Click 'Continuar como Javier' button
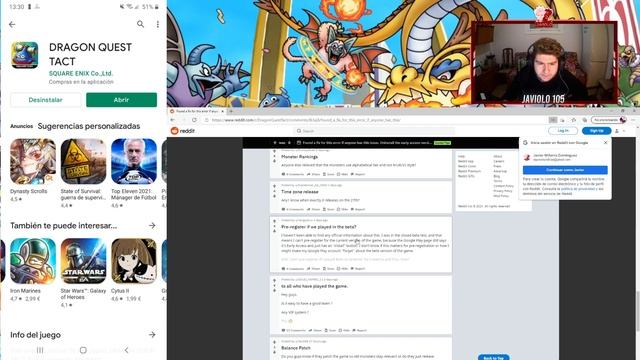640x360 pixels. tap(565, 170)
